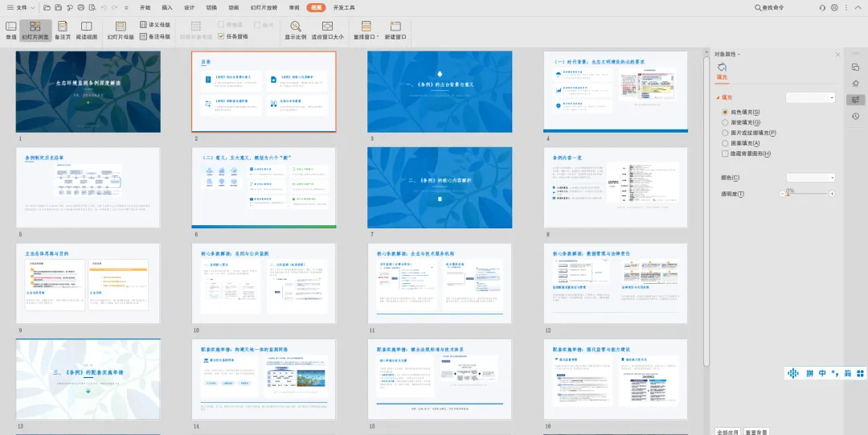The width and height of the screenshot is (868, 435).
Task: Toggle the 标尺 ruler checkbox
Action: [257, 25]
